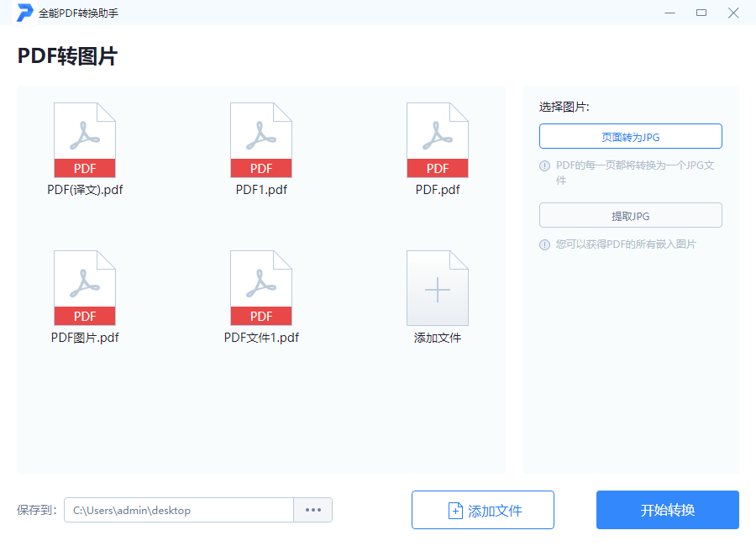Click the app logo in title bar
The width and height of the screenshot is (756, 546).
[24, 13]
